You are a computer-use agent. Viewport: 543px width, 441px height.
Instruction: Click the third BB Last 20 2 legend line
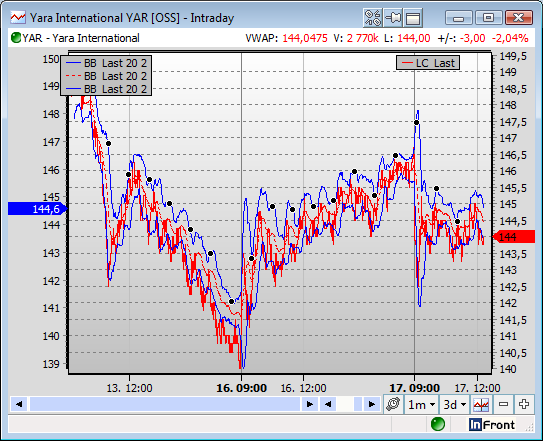point(106,89)
